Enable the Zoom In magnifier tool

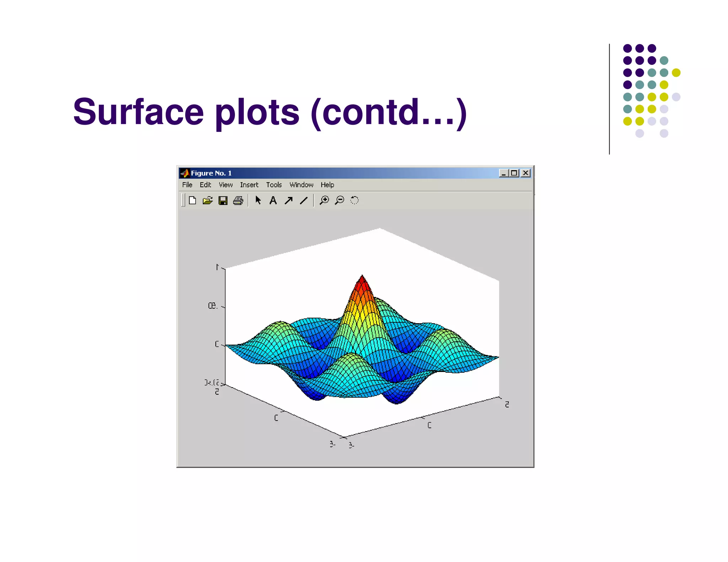(324, 200)
